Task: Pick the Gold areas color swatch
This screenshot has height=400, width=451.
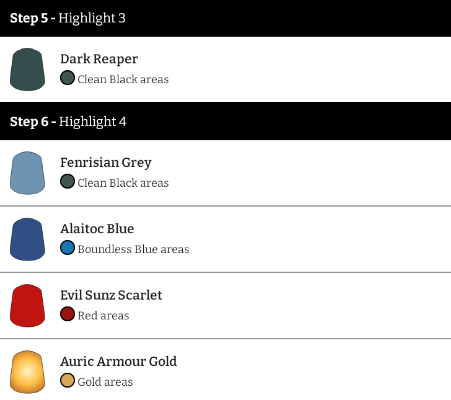Action: [x=67, y=380]
